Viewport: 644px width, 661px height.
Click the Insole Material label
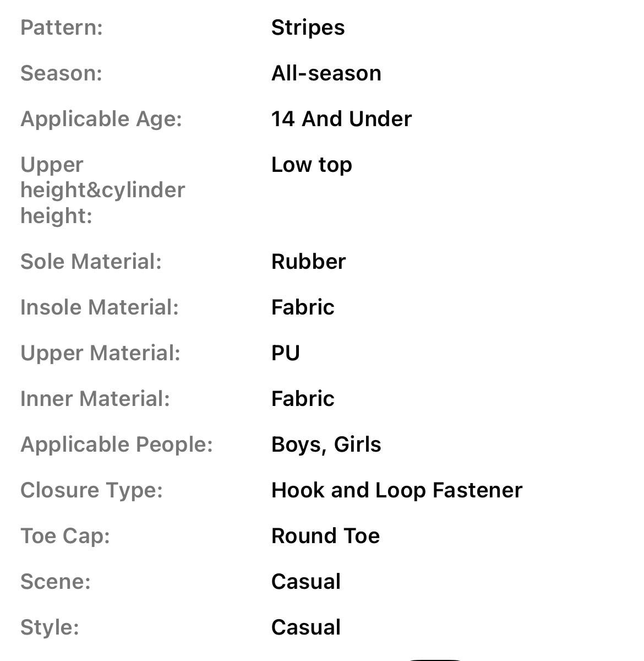click(x=100, y=307)
